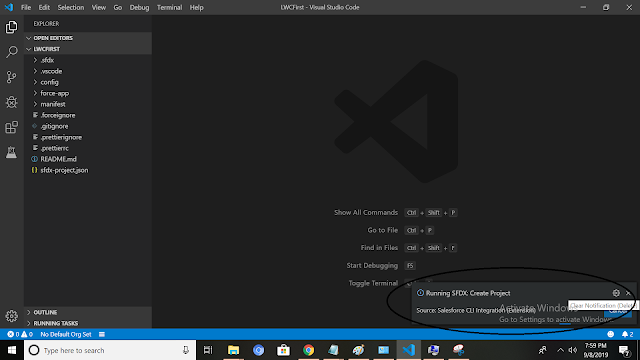Click Running SFDX: Create Project notification text

coord(468,293)
